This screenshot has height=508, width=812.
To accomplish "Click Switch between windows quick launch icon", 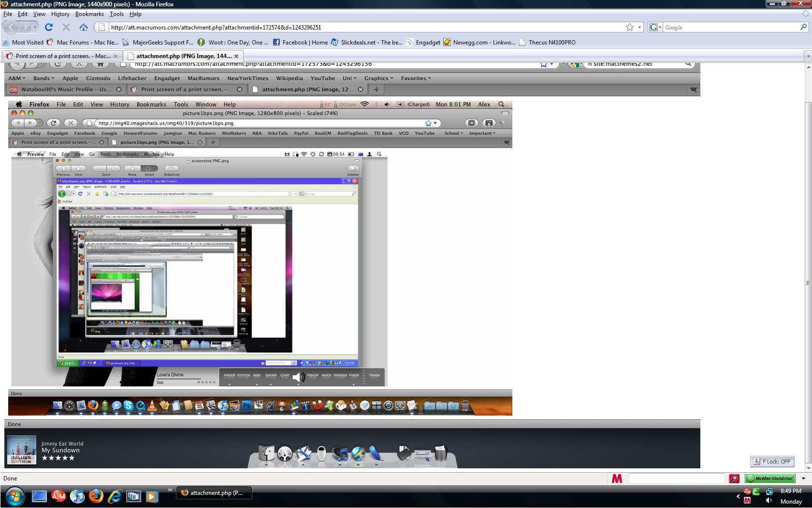I will tap(133, 496).
